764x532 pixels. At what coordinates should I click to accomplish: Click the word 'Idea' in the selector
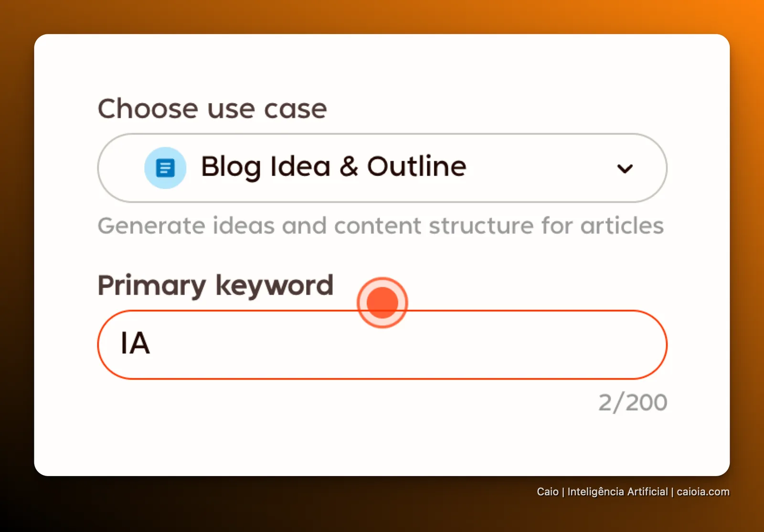click(300, 166)
